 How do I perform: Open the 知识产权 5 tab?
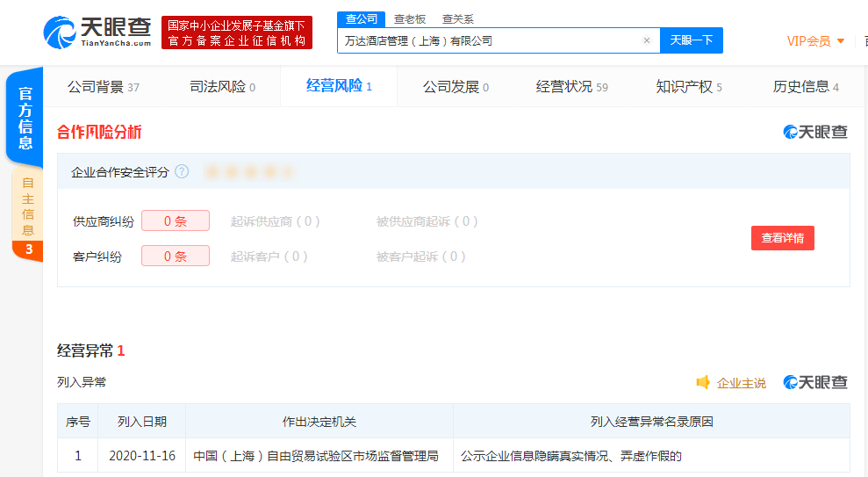pyautogui.click(x=689, y=87)
